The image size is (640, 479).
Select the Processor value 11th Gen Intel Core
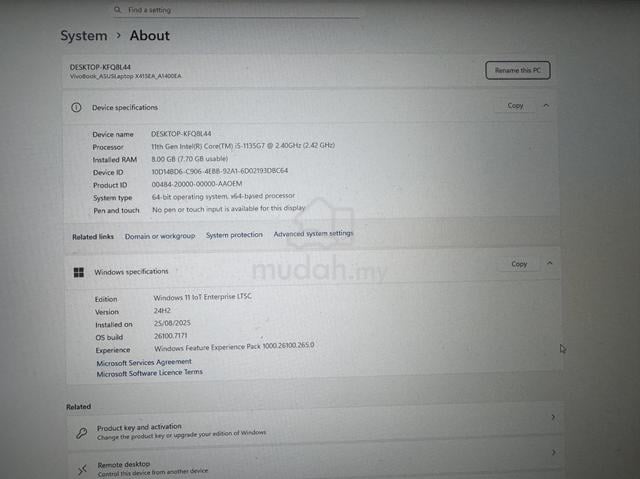243,146
